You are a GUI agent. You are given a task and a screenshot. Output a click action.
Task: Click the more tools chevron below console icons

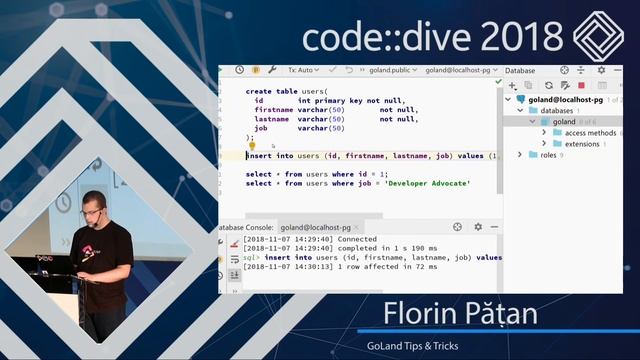(x=235, y=291)
